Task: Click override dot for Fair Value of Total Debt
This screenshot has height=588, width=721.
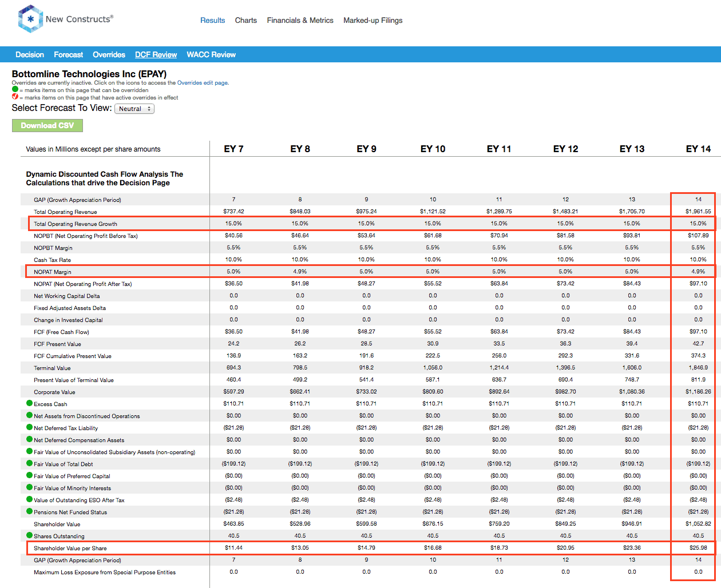Action: point(30,463)
